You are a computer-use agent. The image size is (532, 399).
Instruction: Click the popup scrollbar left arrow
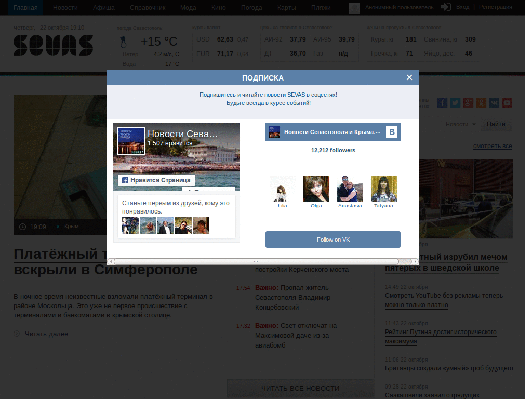[x=110, y=261]
